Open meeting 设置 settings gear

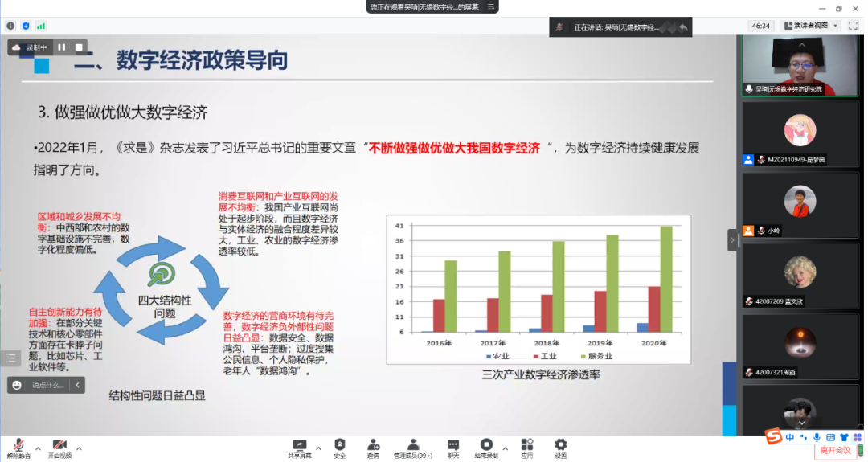coord(560,447)
